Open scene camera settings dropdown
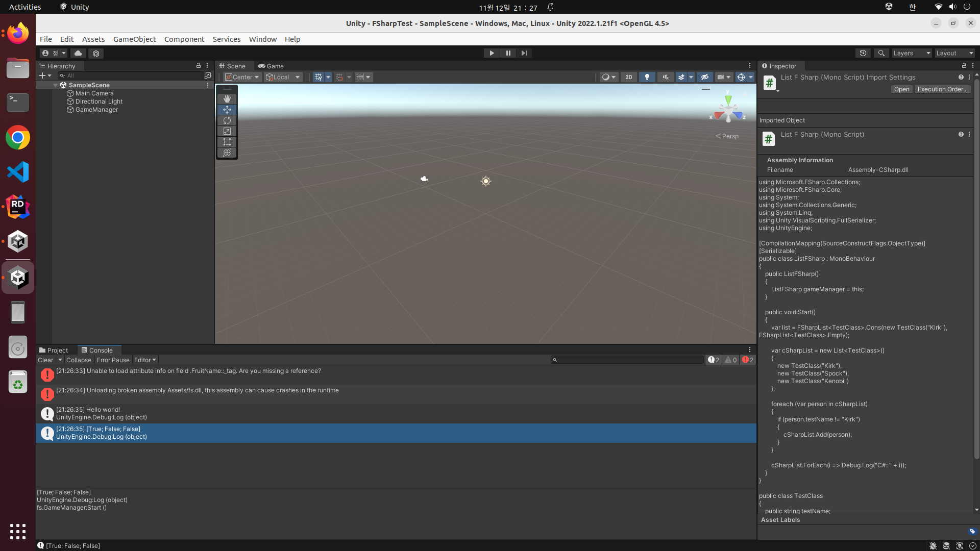This screenshot has height=551, width=980. [724, 77]
